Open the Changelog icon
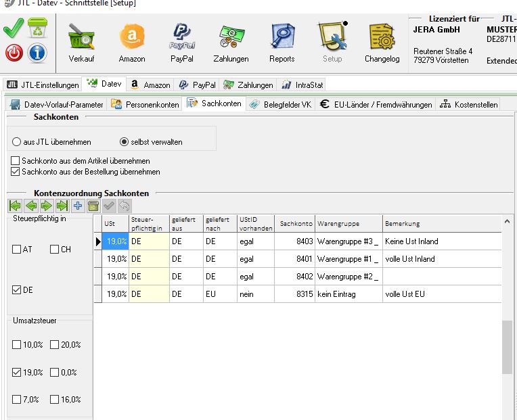Screen dimensions: 517x420 pos(382,43)
